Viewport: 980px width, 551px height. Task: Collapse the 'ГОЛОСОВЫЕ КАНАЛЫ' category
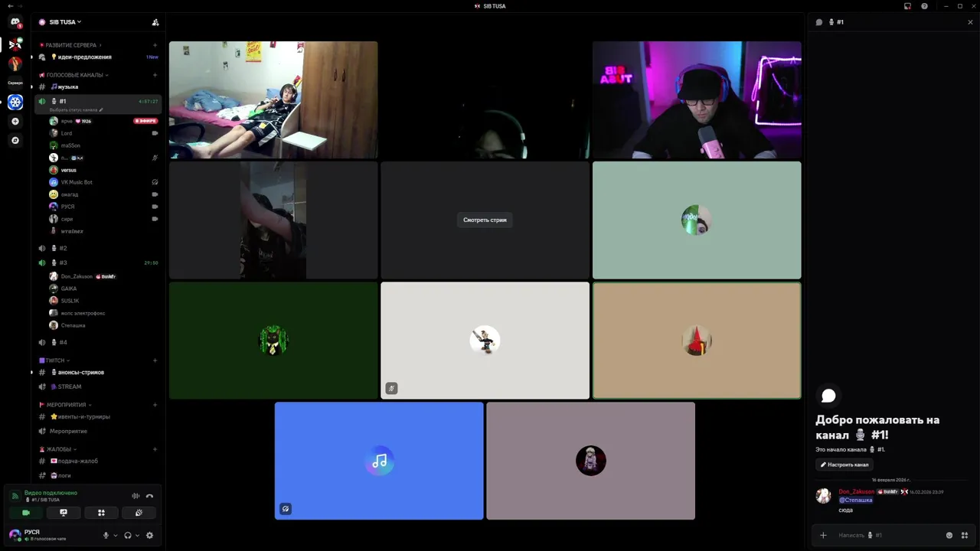click(x=75, y=75)
